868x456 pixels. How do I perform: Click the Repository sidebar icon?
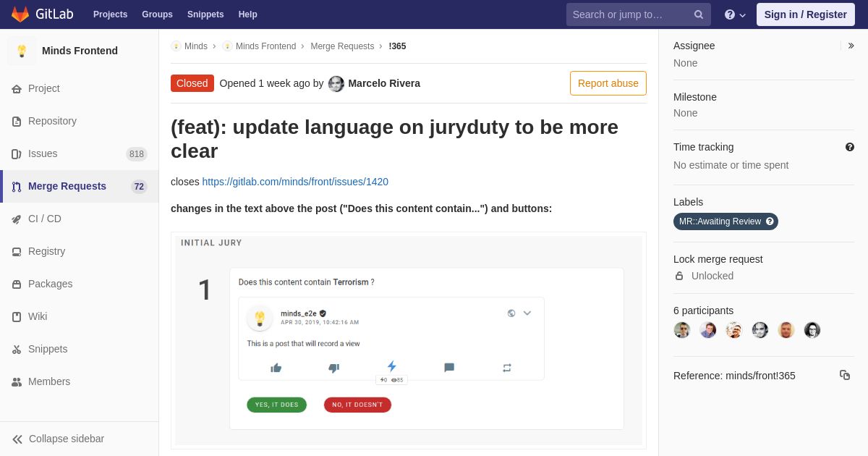[x=17, y=122]
